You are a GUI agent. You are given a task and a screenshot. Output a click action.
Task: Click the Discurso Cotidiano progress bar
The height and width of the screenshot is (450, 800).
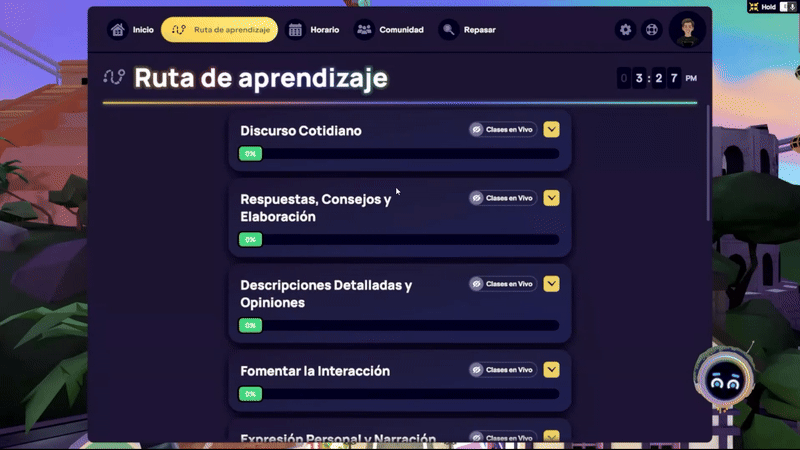(x=400, y=154)
